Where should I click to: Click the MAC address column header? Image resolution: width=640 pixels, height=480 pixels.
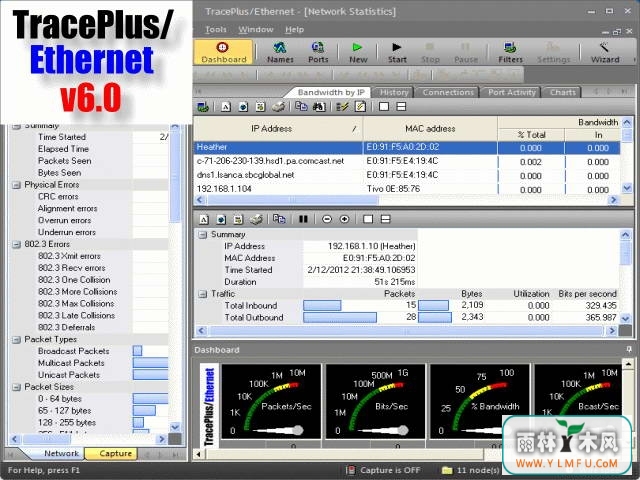click(x=430, y=129)
